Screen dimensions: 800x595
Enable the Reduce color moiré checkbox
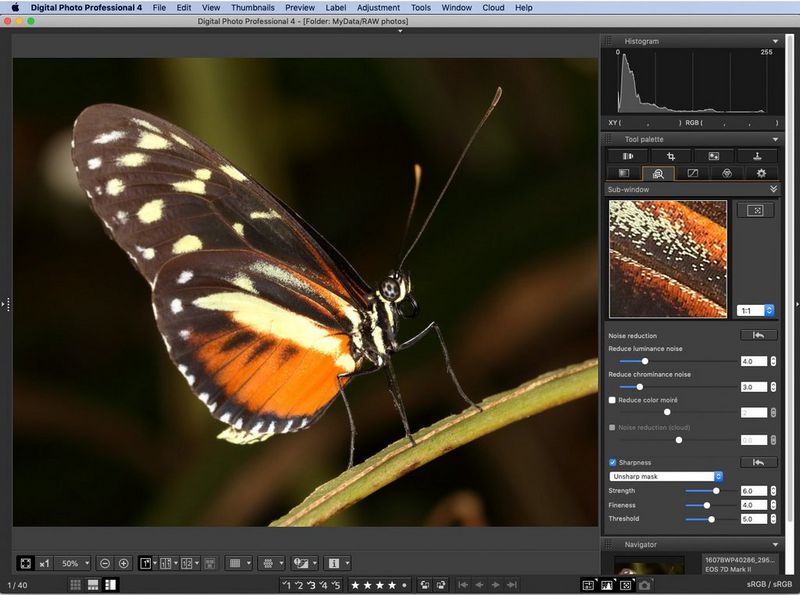click(x=611, y=400)
